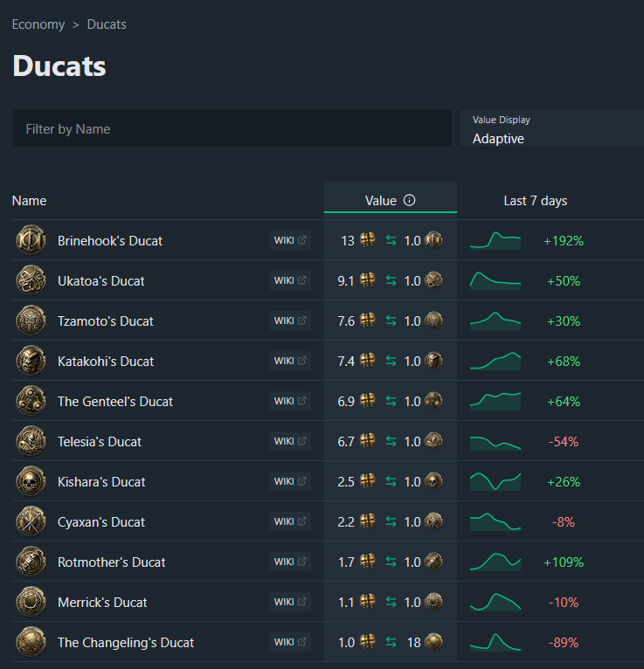
Task: Click small ducat icon after 1.0 in Genteel's row
Action: point(433,401)
